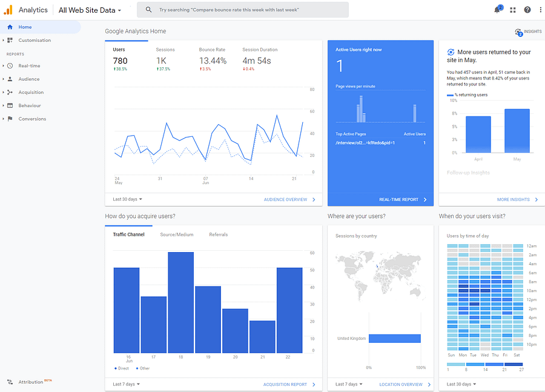This screenshot has height=392, width=545.
Task: Open the Help question-mark icon
Action: click(527, 10)
